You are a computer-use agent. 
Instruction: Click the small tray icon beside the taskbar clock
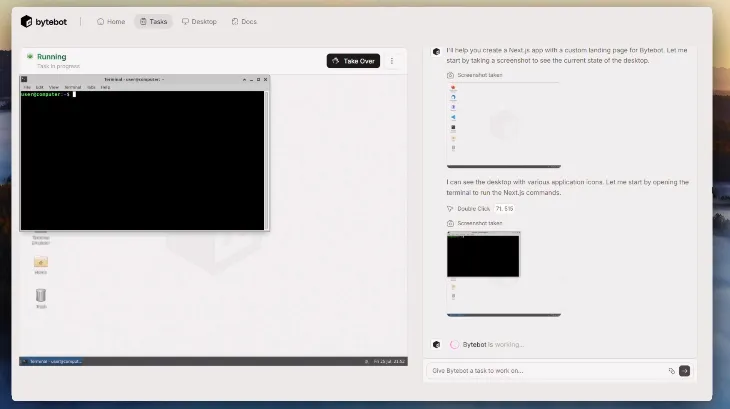pos(366,362)
